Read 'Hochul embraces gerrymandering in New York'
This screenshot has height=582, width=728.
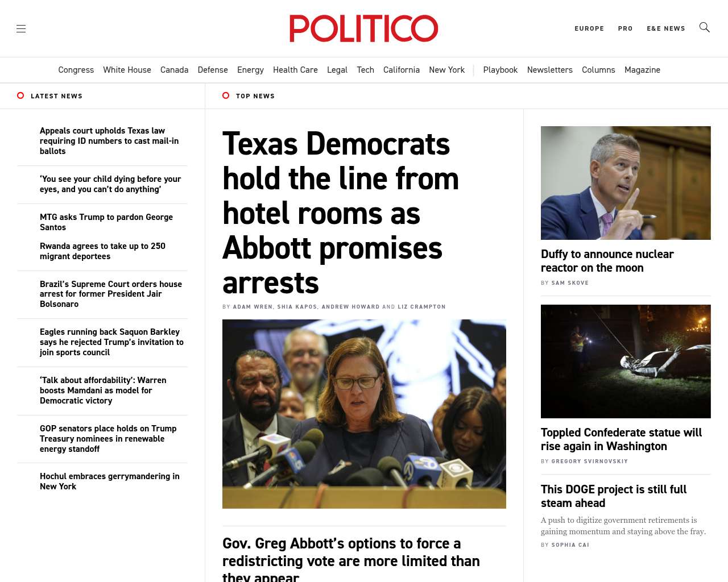110,481
